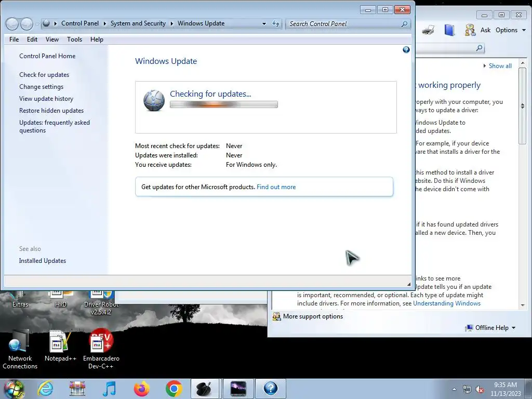Click the Show desktop button
This screenshot has height=399, width=532.
(528, 389)
